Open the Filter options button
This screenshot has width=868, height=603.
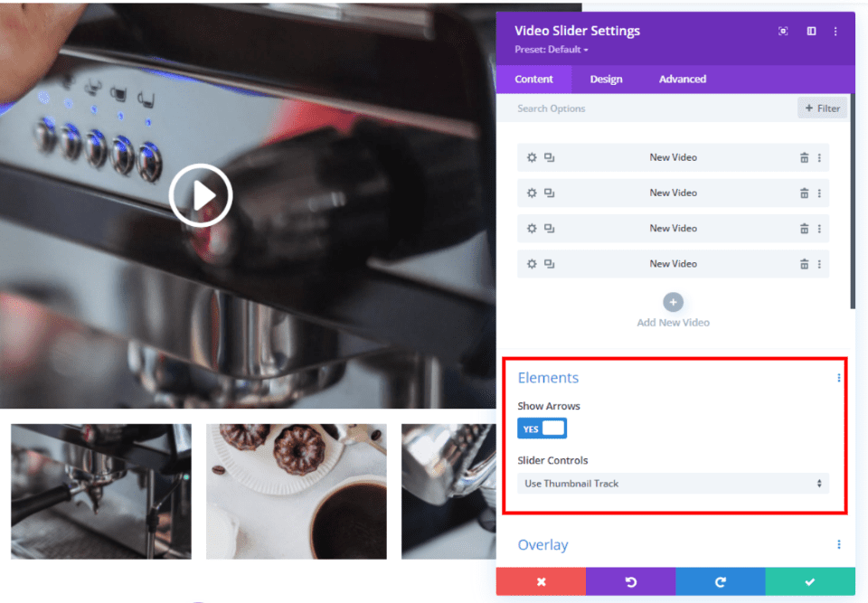pyautogui.click(x=822, y=108)
